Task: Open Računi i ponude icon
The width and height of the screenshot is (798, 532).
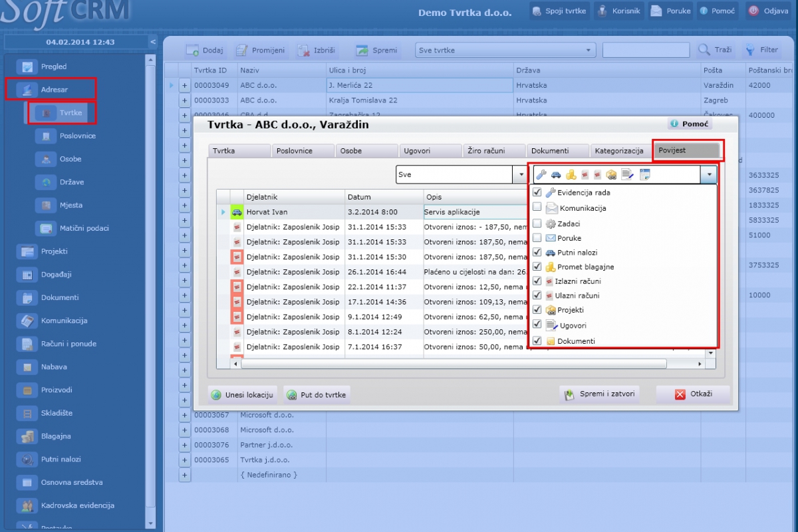Action: coord(27,344)
